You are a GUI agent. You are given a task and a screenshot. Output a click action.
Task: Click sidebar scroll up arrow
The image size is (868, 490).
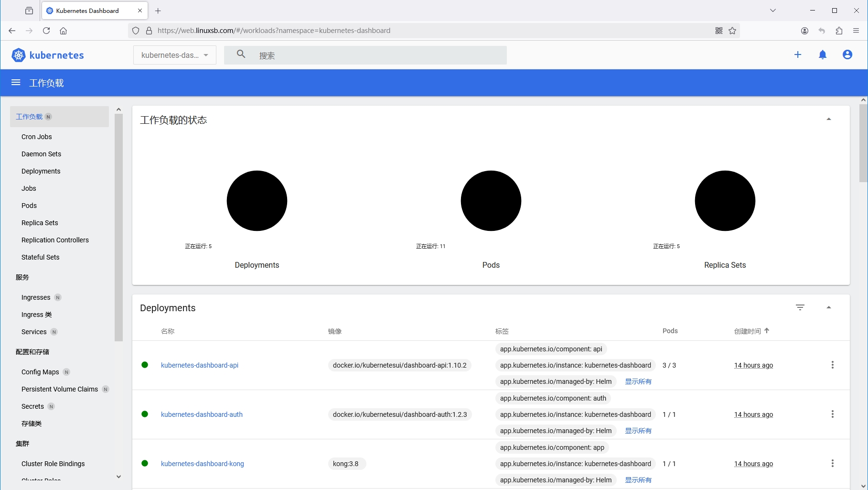(118, 109)
